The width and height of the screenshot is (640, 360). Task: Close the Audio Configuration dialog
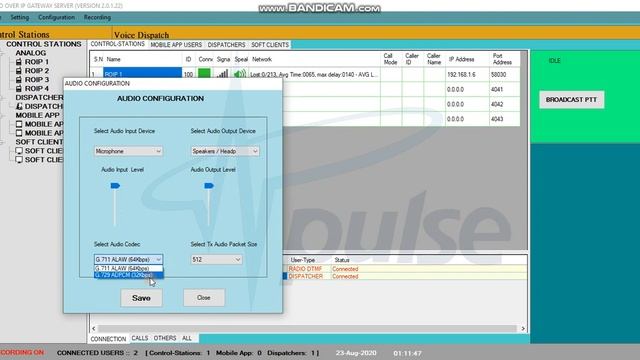point(204,298)
